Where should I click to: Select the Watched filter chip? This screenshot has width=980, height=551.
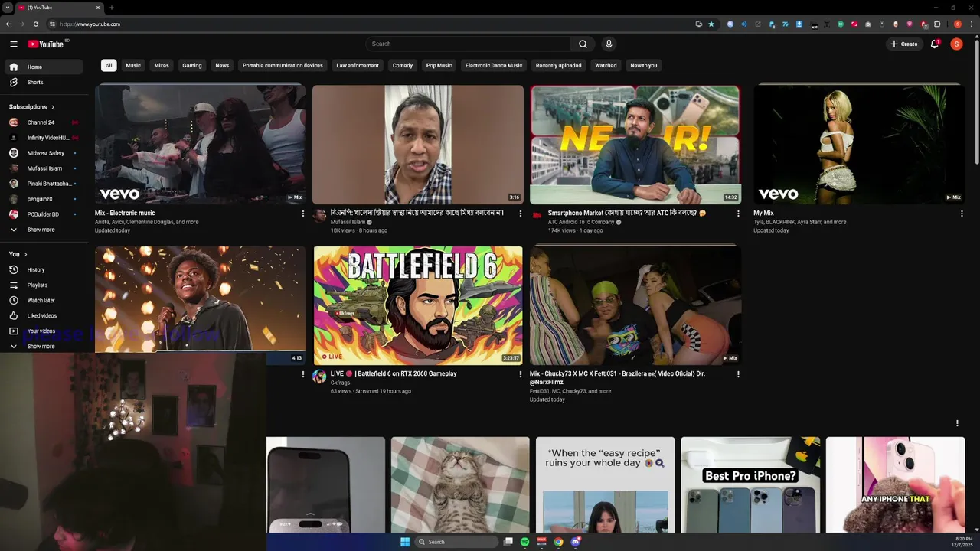(x=606, y=65)
